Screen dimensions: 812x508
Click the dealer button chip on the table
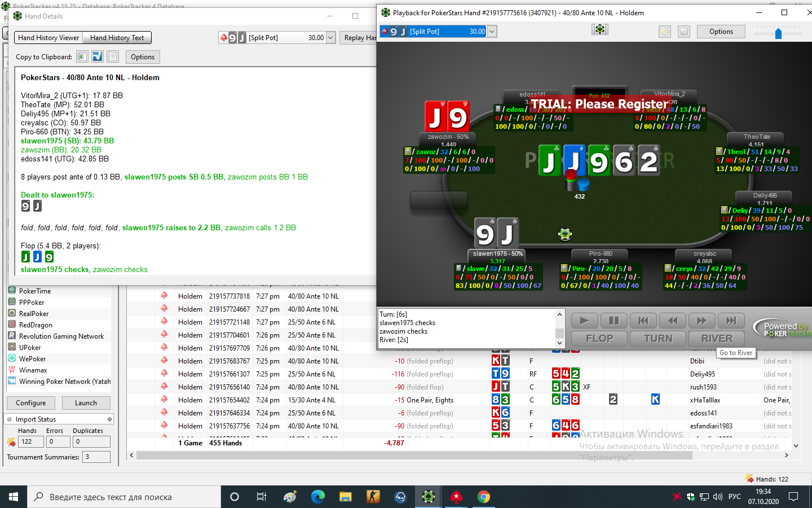565,234
